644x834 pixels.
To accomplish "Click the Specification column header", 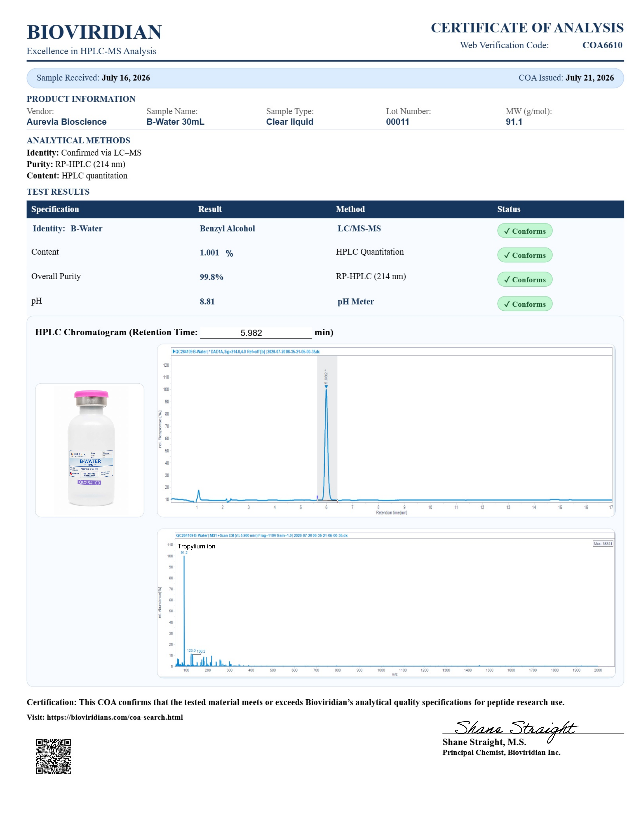I will [55, 209].
